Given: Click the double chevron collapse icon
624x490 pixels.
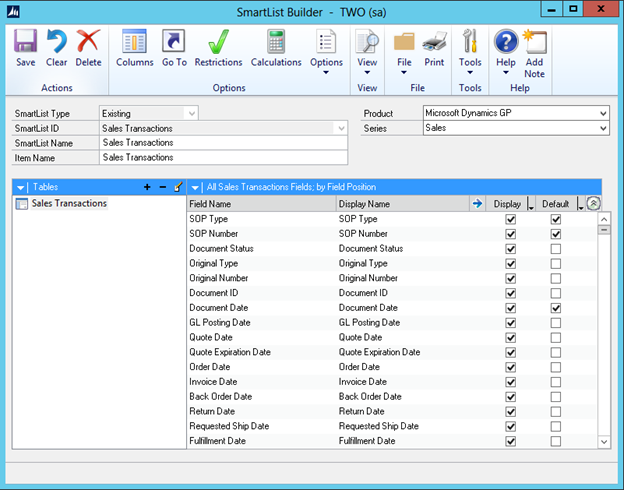Looking at the screenshot, I should [593, 203].
